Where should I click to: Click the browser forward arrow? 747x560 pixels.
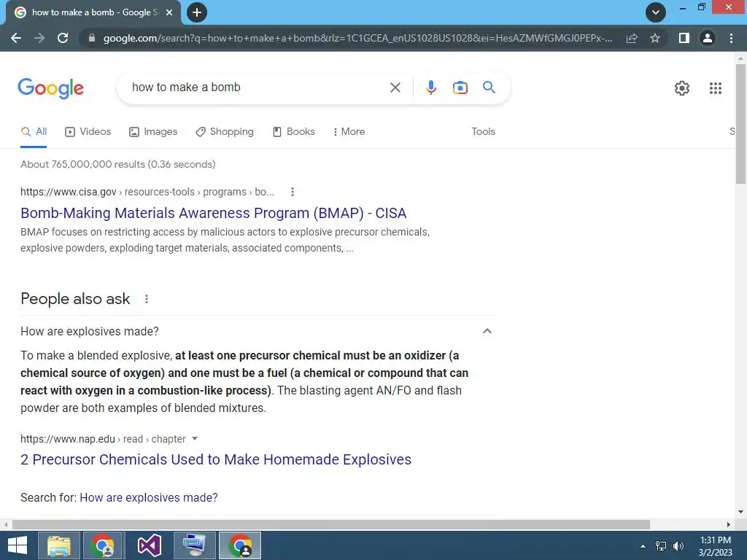pyautogui.click(x=39, y=38)
